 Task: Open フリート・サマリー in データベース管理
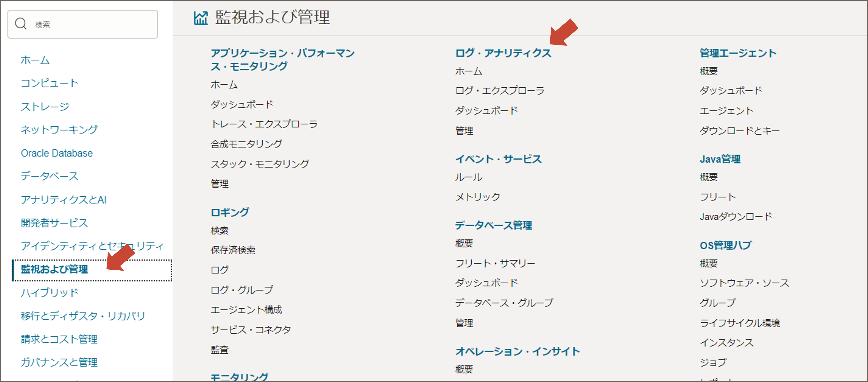(495, 264)
